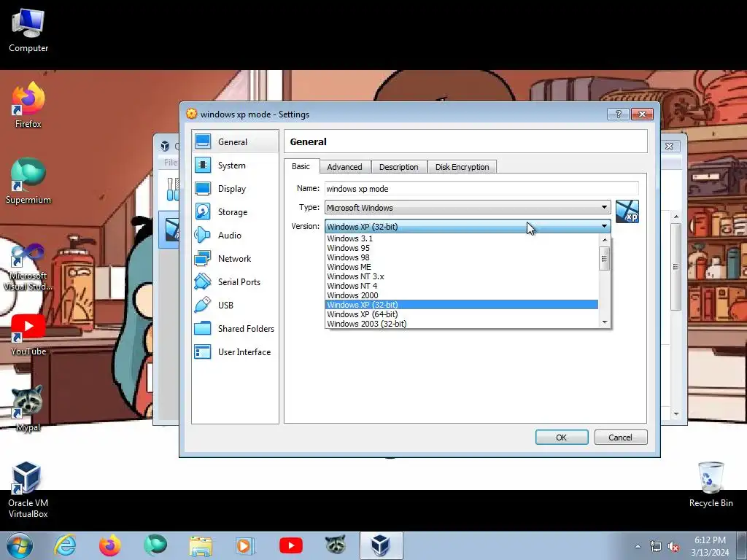This screenshot has width=747, height=560.
Task: Click the version list scroll-down arrow
Action: 605,322
